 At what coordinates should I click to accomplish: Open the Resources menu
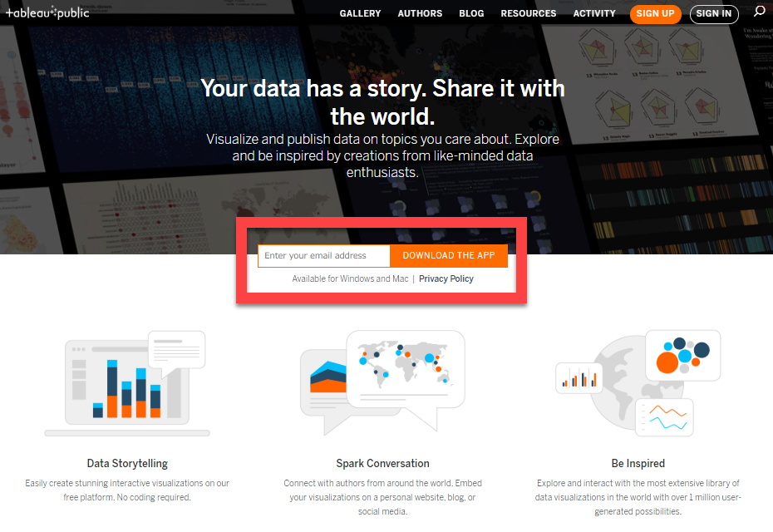(529, 13)
